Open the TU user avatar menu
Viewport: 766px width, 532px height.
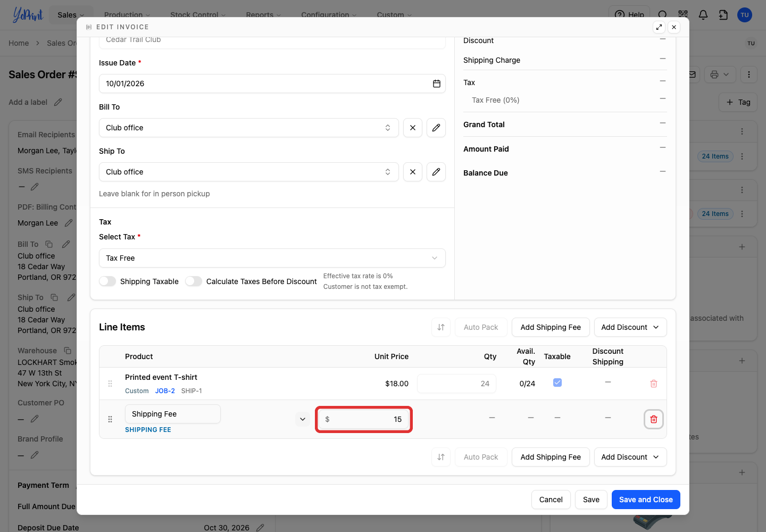click(x=745, y=15)
